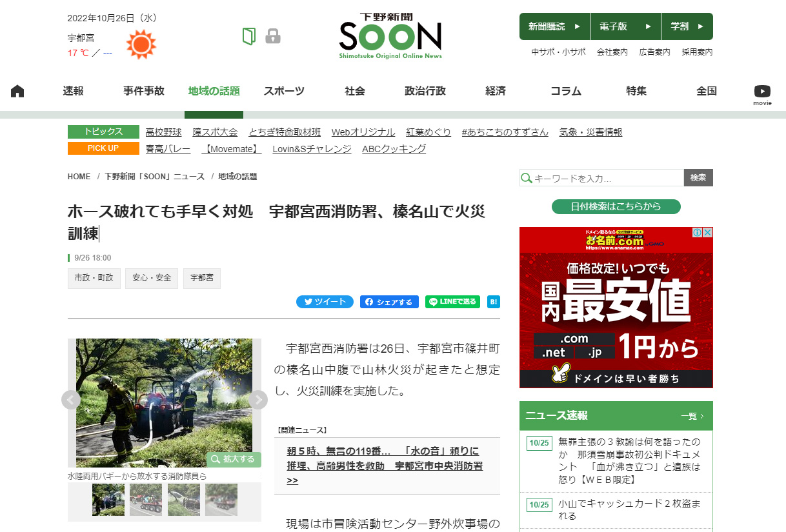
Task: Share article via Twitter tweet button
Action: [x=325, y=302]
